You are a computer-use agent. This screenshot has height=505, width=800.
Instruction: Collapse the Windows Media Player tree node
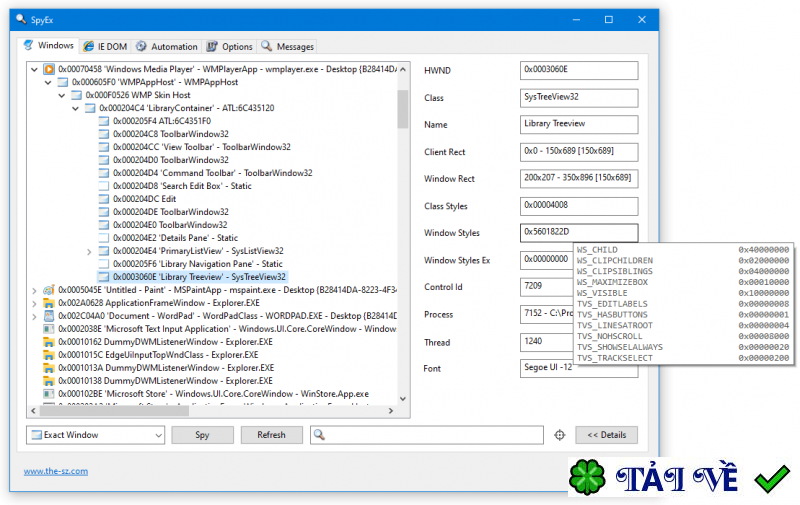pos(34,69)
